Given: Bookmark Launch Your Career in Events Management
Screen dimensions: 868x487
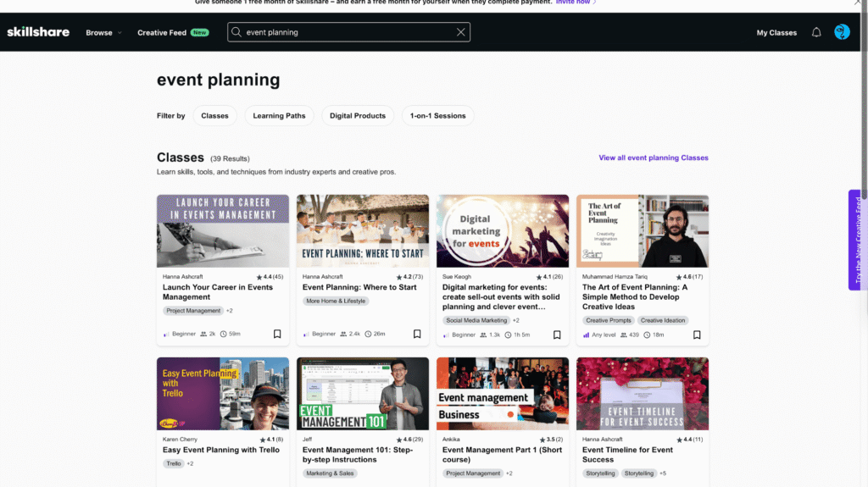Looking at the screenshot, I should click(277, 334).
